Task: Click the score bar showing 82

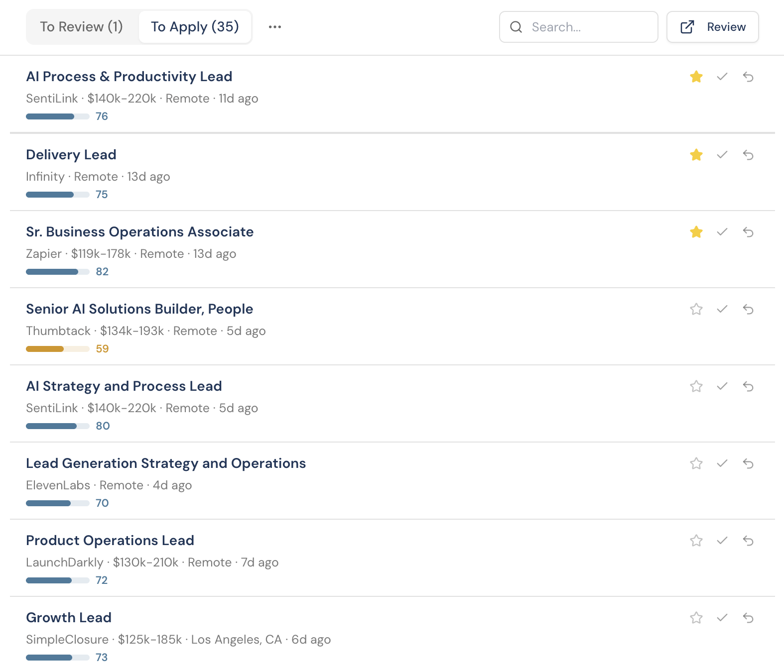Action: coord(58,272)
